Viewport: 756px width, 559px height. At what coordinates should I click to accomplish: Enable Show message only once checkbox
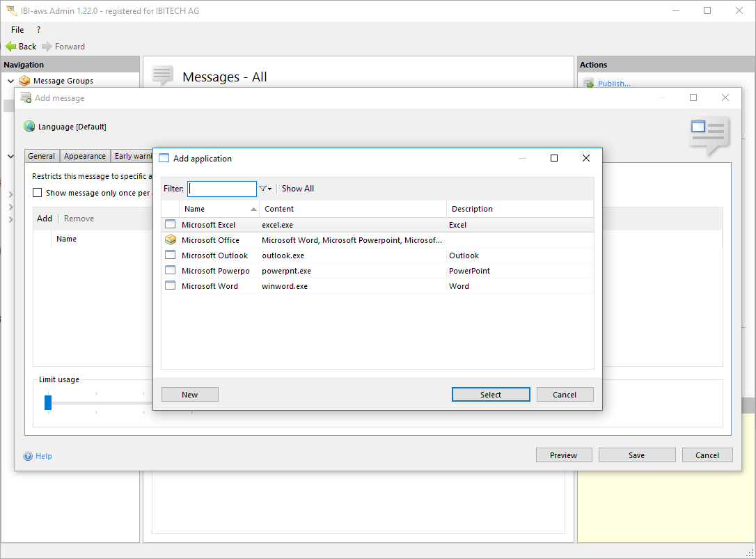pos(38,193)
